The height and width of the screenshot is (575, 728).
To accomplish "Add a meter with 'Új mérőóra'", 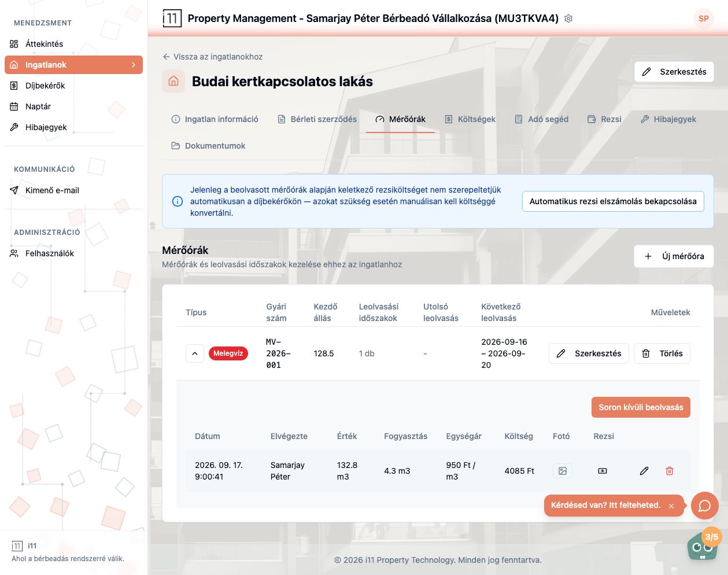I will point(674,256).
